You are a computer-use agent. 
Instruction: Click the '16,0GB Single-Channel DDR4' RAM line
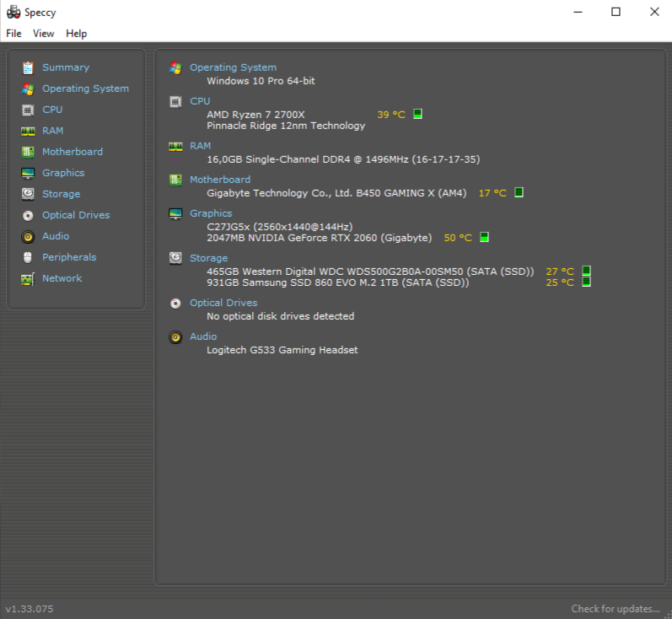point(343,159)
